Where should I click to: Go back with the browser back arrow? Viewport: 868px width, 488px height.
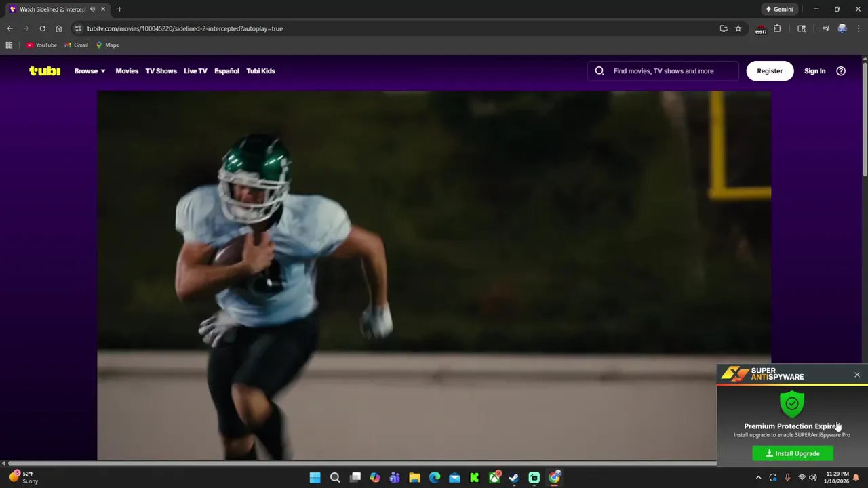[x=9, y=28]
